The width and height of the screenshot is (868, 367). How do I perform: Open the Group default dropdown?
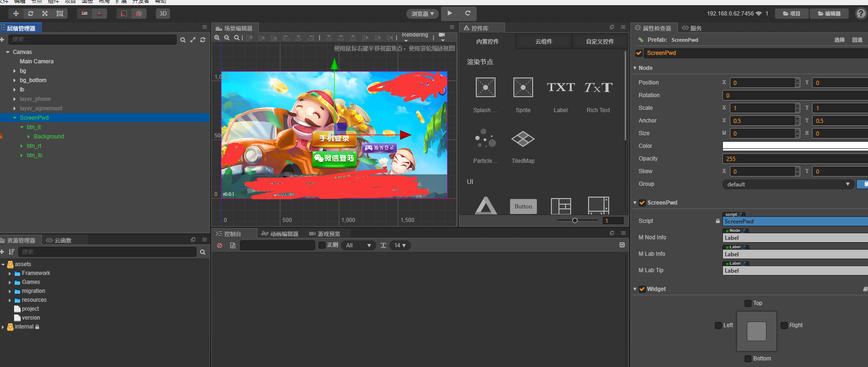pyautogui.click(x=788, y=184)
